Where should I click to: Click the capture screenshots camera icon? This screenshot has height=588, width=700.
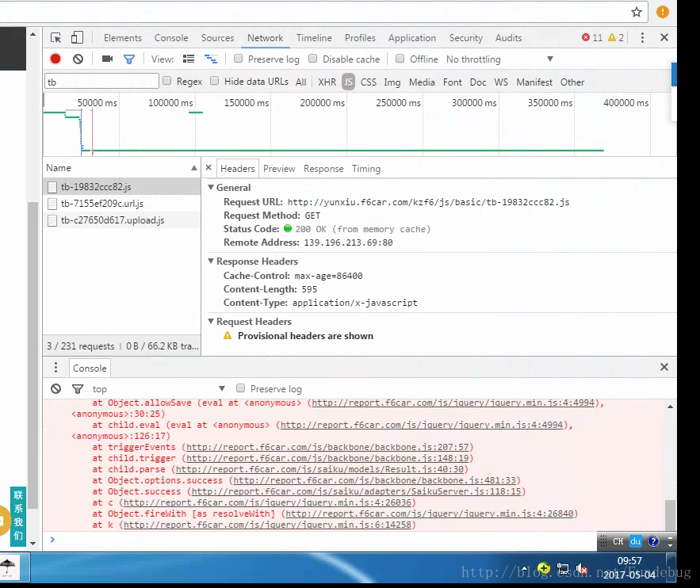107,59
